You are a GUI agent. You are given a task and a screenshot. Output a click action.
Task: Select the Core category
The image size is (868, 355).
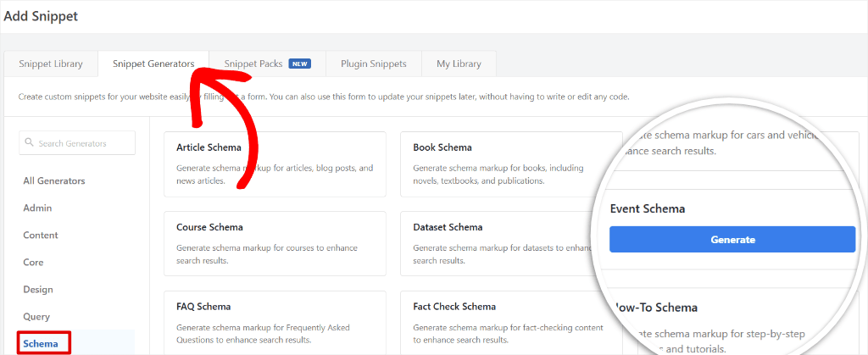click(x=33, y=262)
